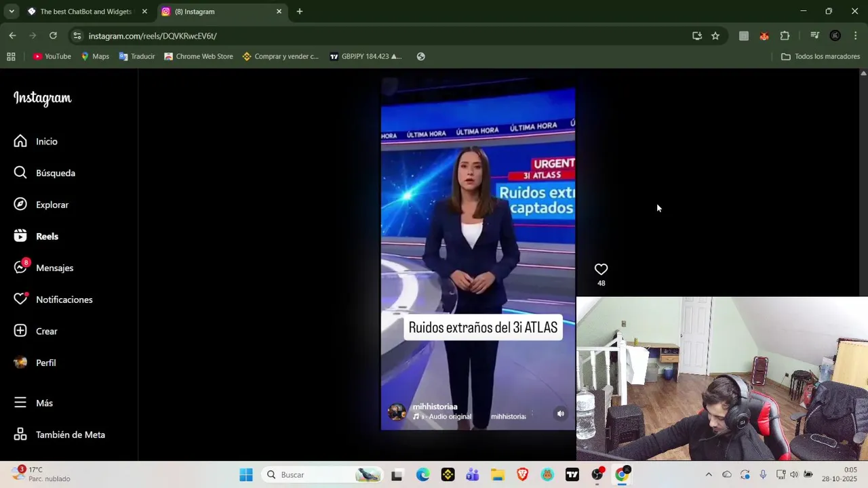The image size is (868, 488).
Task: Open TradingView app on taskbar
Action: click(x=572, y=474)
